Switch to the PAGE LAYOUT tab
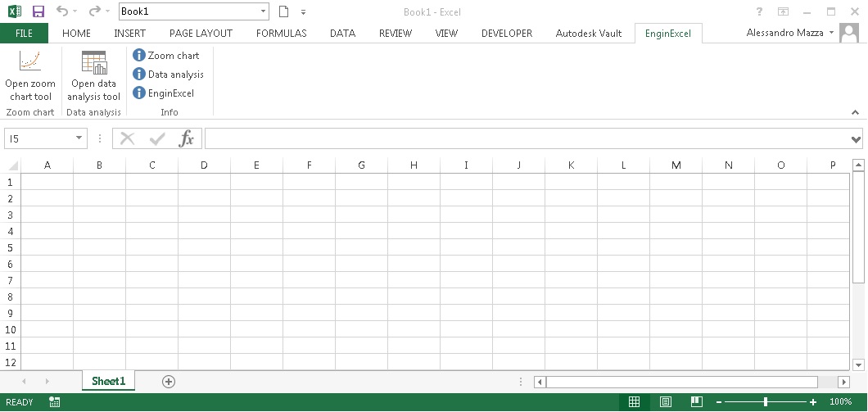Screen dimensions: 868x412 201,34
